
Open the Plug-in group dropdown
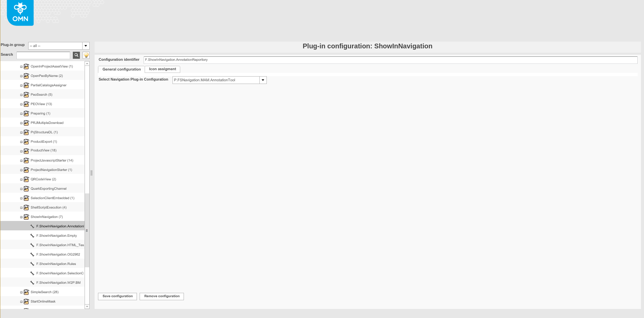coord(86,46)
